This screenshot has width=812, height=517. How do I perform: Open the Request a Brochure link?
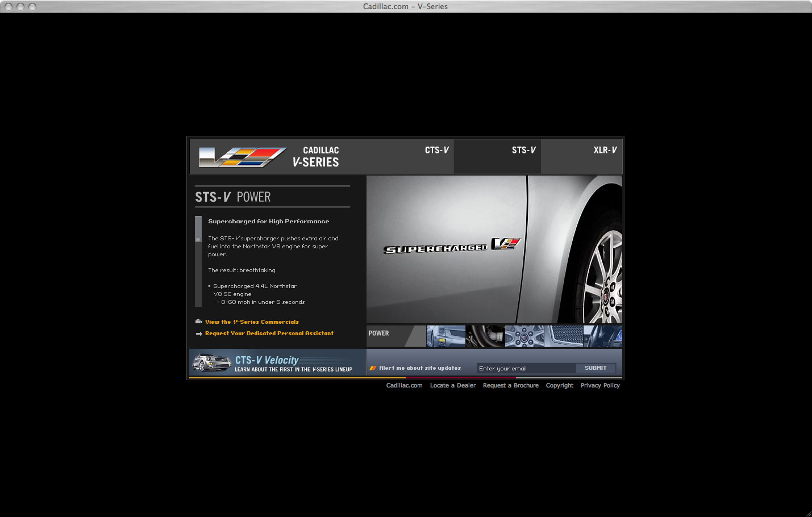(511, 385)
